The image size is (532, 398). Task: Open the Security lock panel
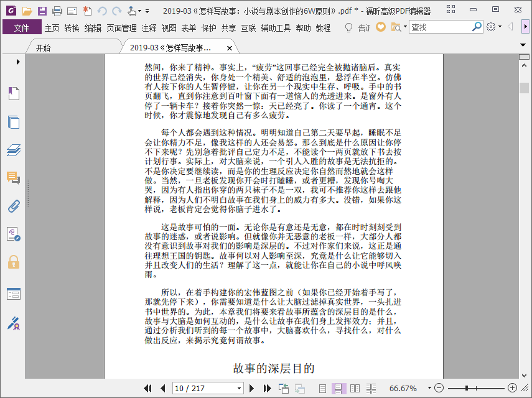[14, 262]
